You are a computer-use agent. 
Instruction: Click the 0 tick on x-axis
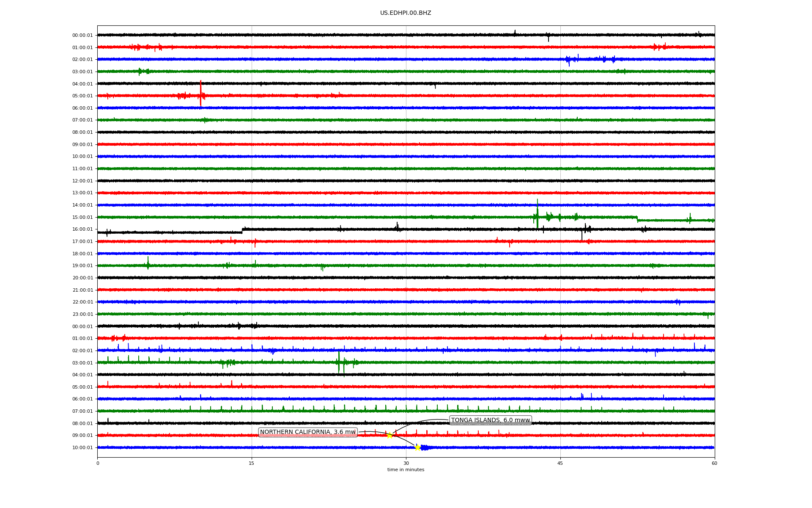coord(98,463)
